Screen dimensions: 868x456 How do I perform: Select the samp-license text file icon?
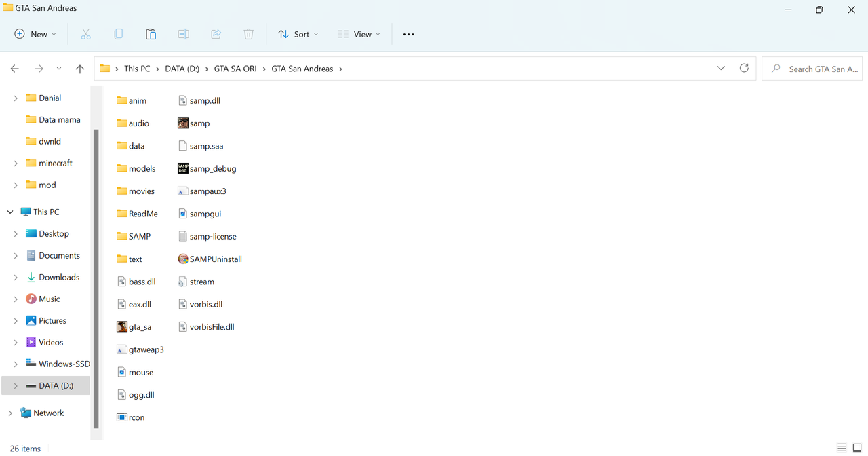click(x=182, y=236)
